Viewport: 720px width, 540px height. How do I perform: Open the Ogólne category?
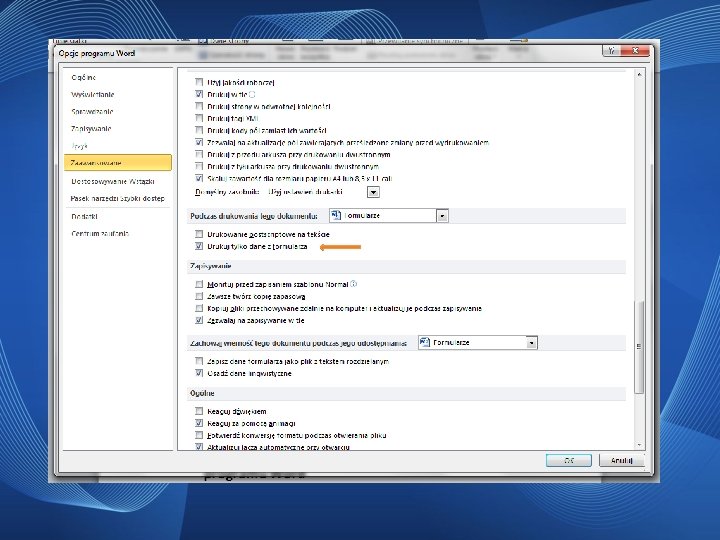coord(84,78)
